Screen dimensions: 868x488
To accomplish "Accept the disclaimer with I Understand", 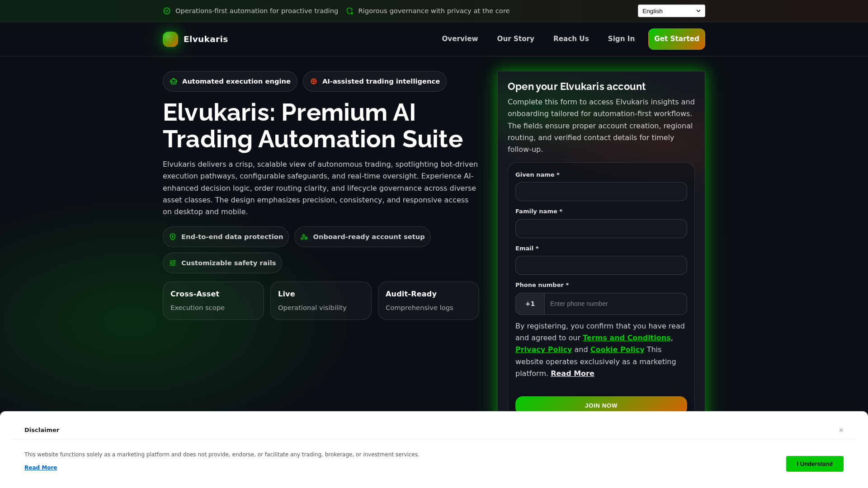I will pyautogui.click(x=815, y=464).
